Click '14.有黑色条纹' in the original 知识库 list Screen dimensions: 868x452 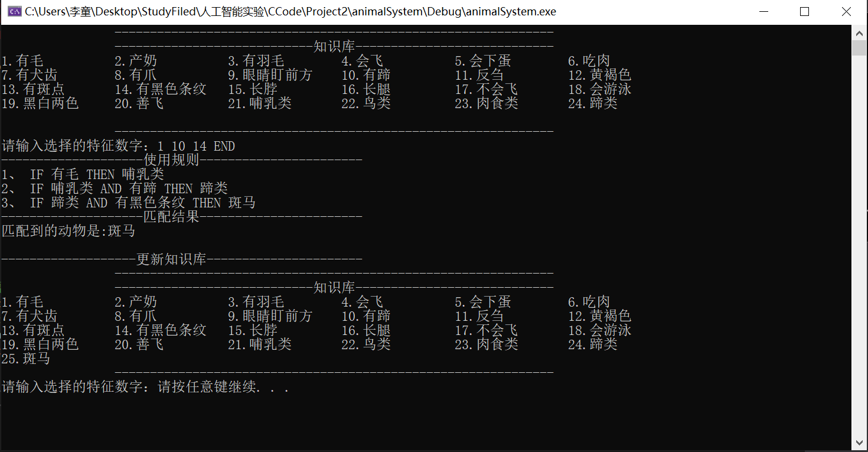tap(161, 89)
